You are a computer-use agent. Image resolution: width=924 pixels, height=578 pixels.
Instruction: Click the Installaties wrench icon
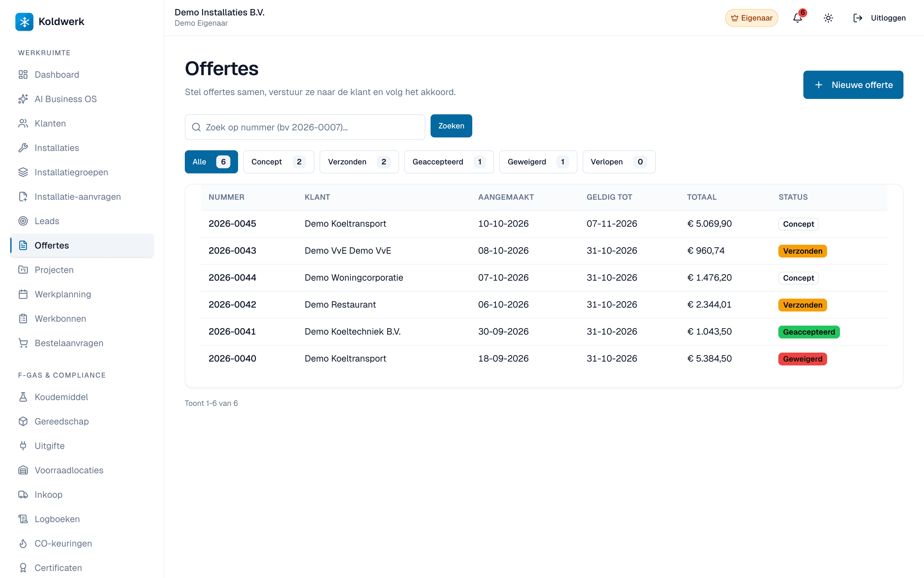[x=23, y=148]
